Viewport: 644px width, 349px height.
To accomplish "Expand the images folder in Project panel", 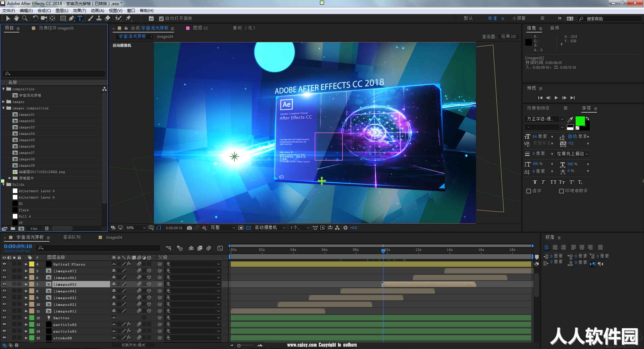I will coord(4,102).
